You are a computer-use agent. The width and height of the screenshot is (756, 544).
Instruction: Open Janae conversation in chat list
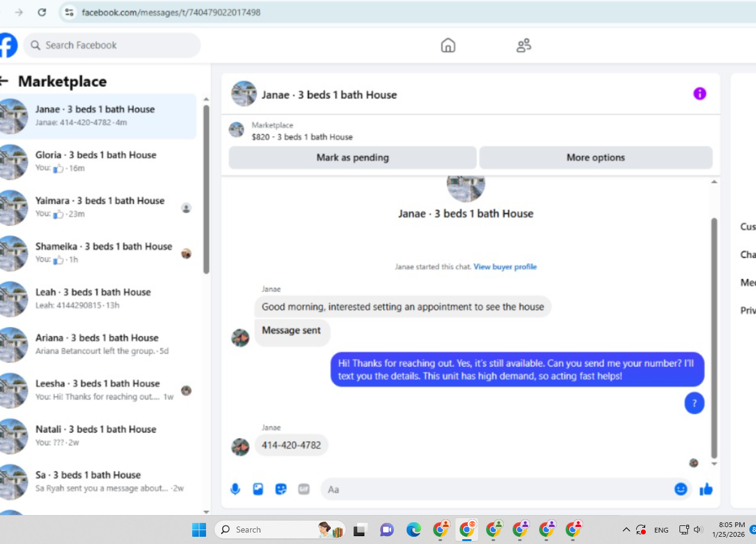click(x=98, y=116)
